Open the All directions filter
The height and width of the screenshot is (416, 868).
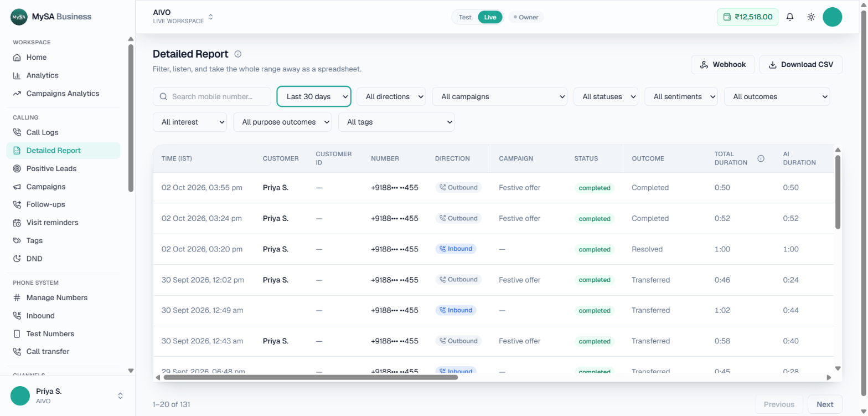[391, 96]
